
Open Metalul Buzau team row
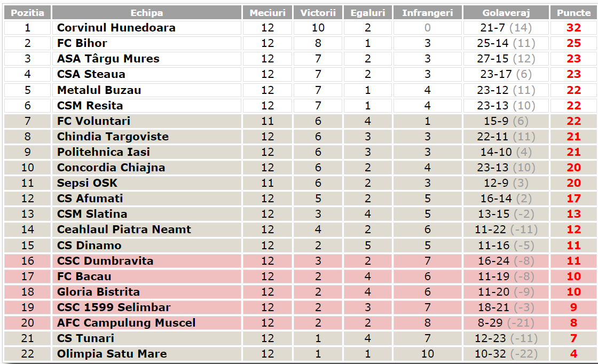click(99, 90)
